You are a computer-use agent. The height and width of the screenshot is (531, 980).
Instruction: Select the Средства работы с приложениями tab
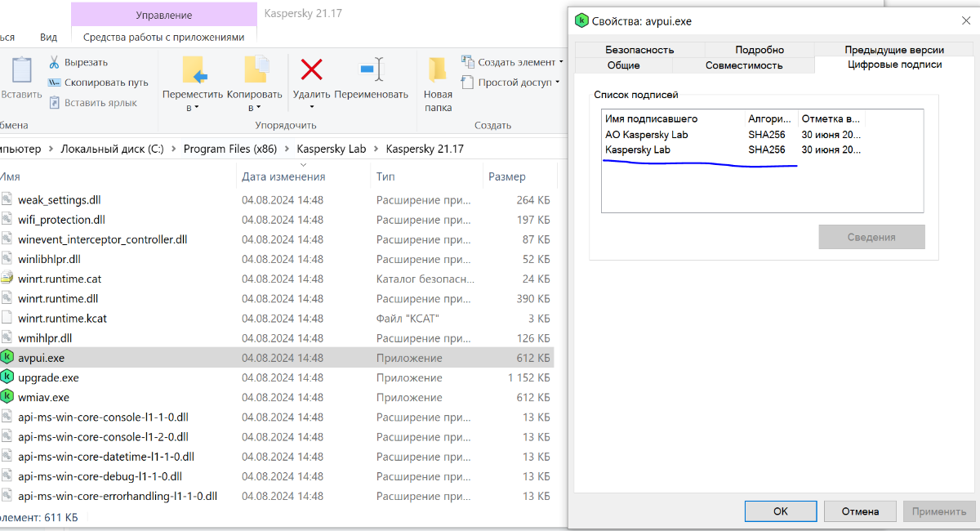click(164, 37)
